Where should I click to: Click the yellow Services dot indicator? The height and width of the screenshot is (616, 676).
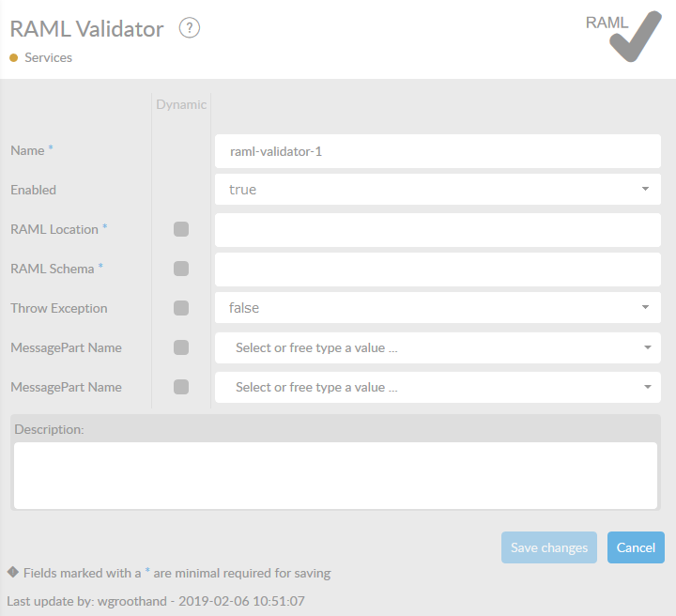click(x=14, y=58)
